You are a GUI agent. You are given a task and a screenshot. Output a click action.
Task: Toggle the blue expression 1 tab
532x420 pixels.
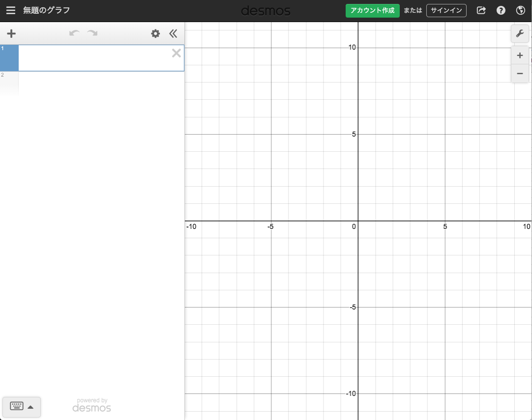[x=9, y=58]
